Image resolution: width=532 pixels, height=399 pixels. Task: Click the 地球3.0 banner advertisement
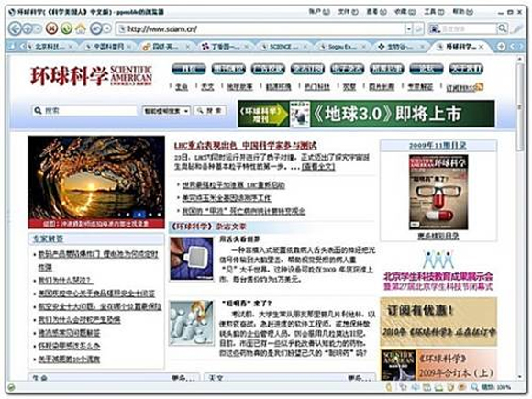pyautogui.click(x=366, y=114)
